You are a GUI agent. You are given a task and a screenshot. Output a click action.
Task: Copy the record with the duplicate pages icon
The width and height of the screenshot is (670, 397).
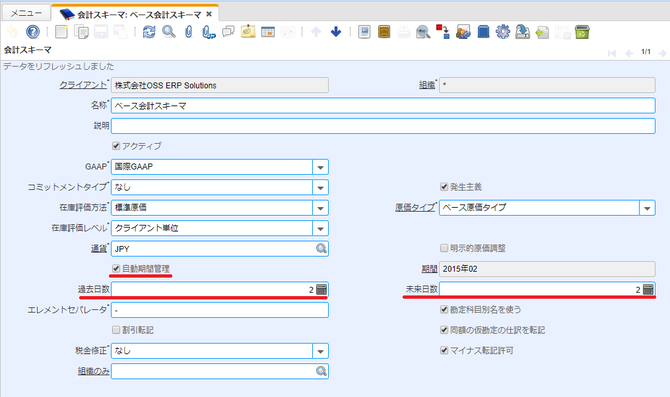pyautogui.click(x=81, y=32)
